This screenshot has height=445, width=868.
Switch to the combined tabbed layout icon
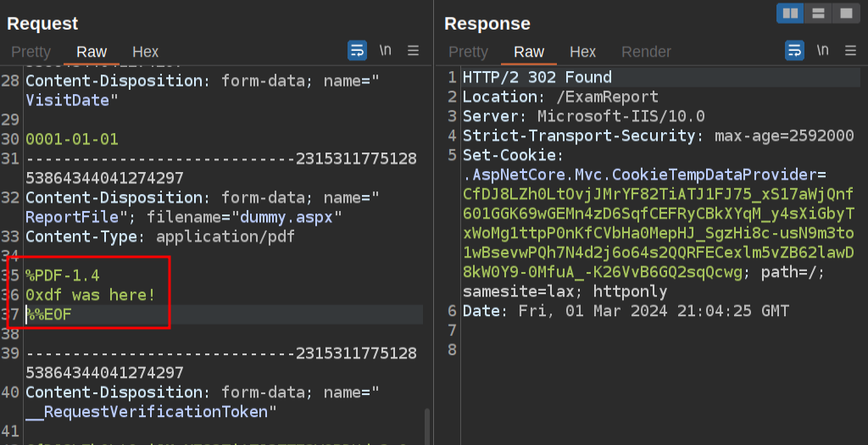[845, 13]
